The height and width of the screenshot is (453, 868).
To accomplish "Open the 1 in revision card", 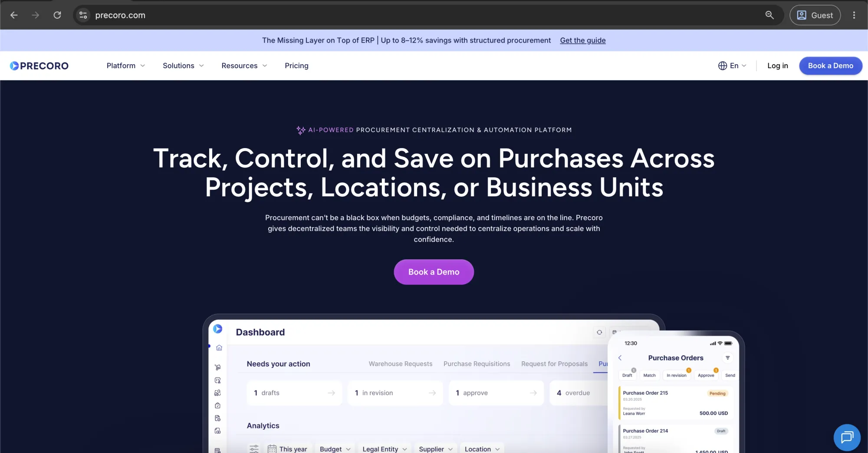I will [395, 393].
